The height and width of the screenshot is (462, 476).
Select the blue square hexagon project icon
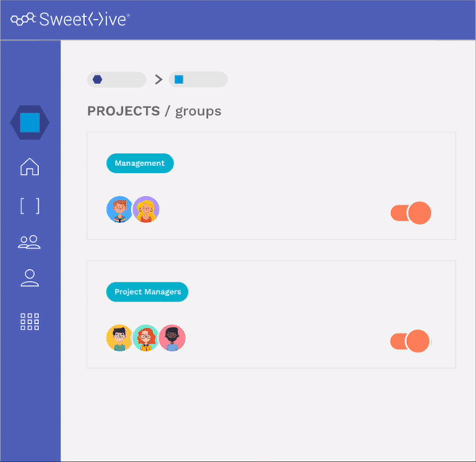coord(30,122)
